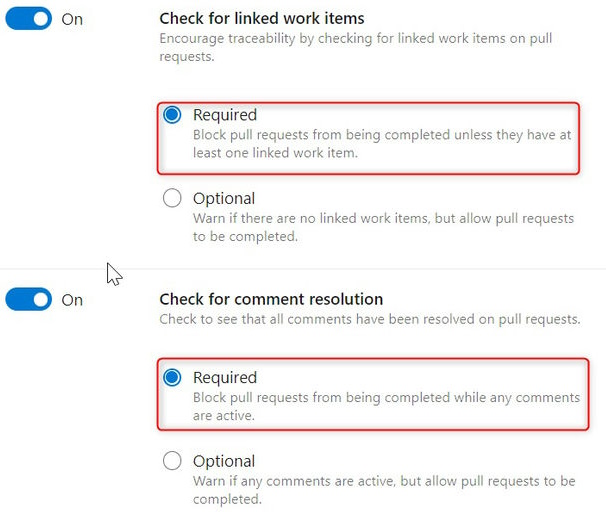Image resolution: width=606 pixels, height=512 pixels.
Task: Toggle the linked work items check switch
Action: (28, 19)
